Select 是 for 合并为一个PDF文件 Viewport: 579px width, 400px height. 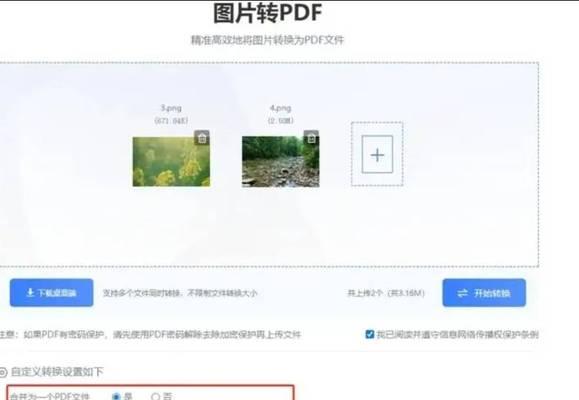(x=116, y=396)
